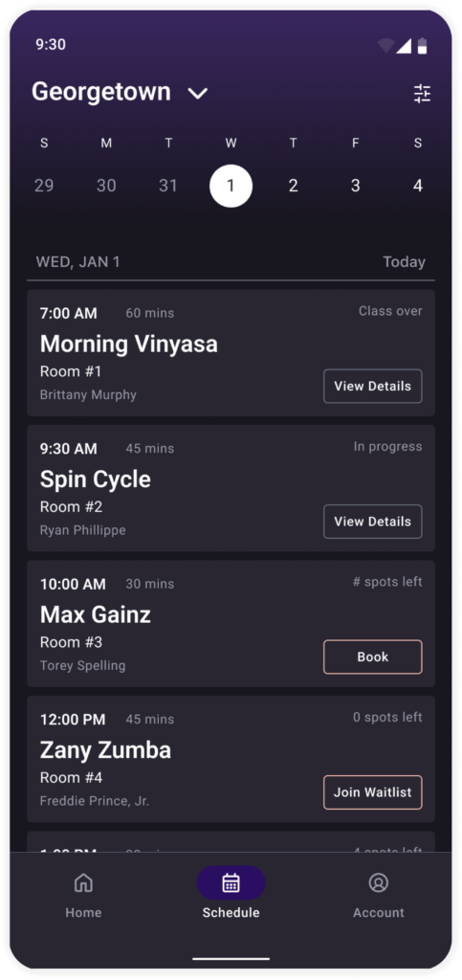This screenshot has height=980, width=462.
Task: Join Waitlist for Zany Zumba
Action: [373, 792]
